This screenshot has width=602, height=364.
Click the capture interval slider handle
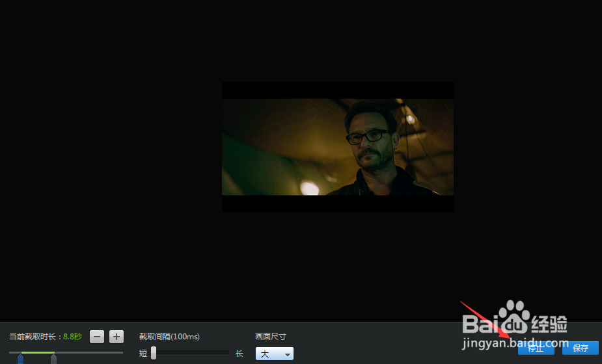[x=154, y=353]
